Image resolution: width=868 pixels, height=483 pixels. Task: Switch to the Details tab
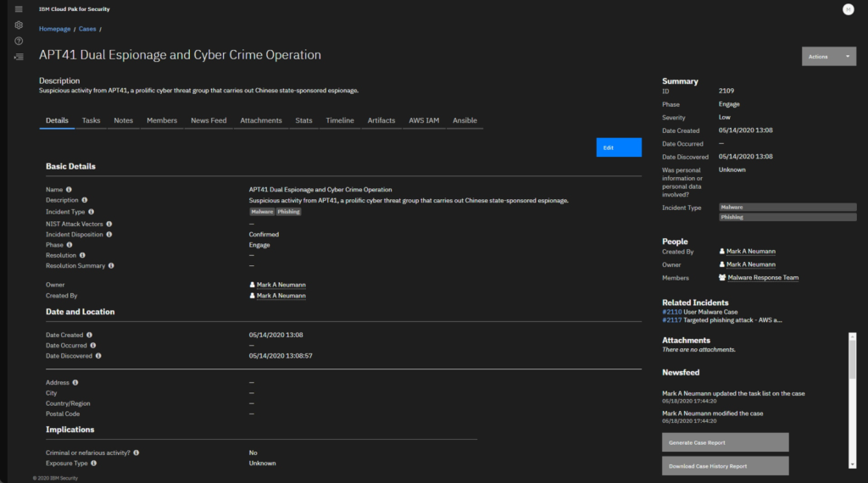pos(57,120)
